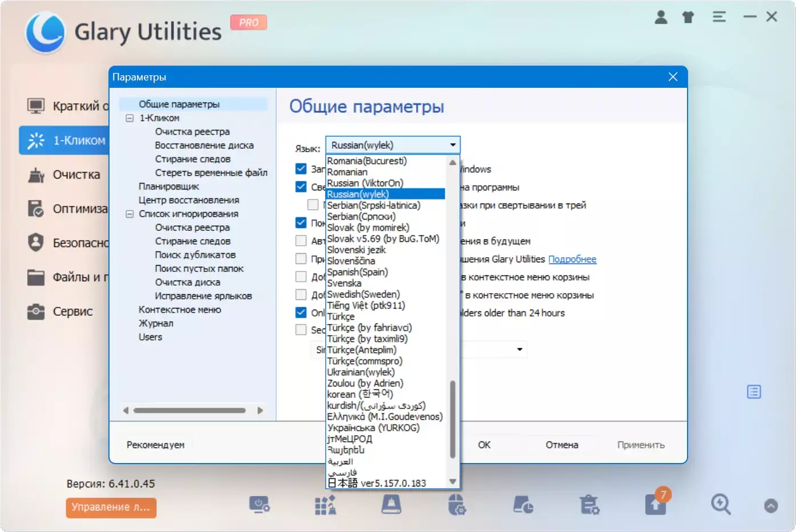Collapse the Список игнорирования tree node
Viewport: 796px width, 532px height.
[x=130, y=214]
